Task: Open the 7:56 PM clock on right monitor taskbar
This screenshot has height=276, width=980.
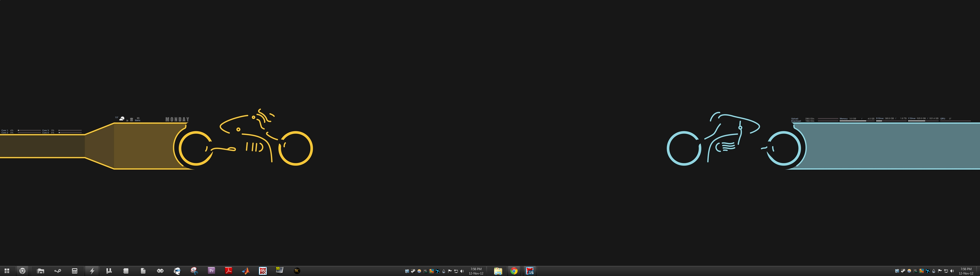Action: 966,271
